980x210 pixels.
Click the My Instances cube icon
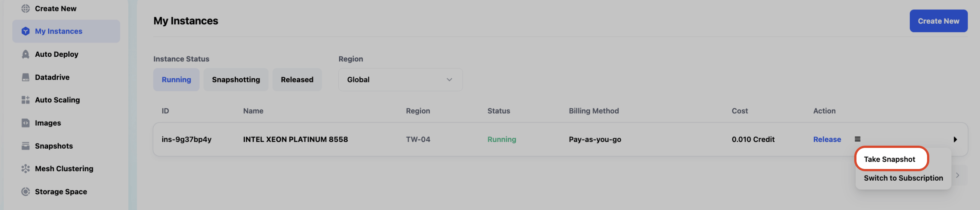[x=26, y=31]
